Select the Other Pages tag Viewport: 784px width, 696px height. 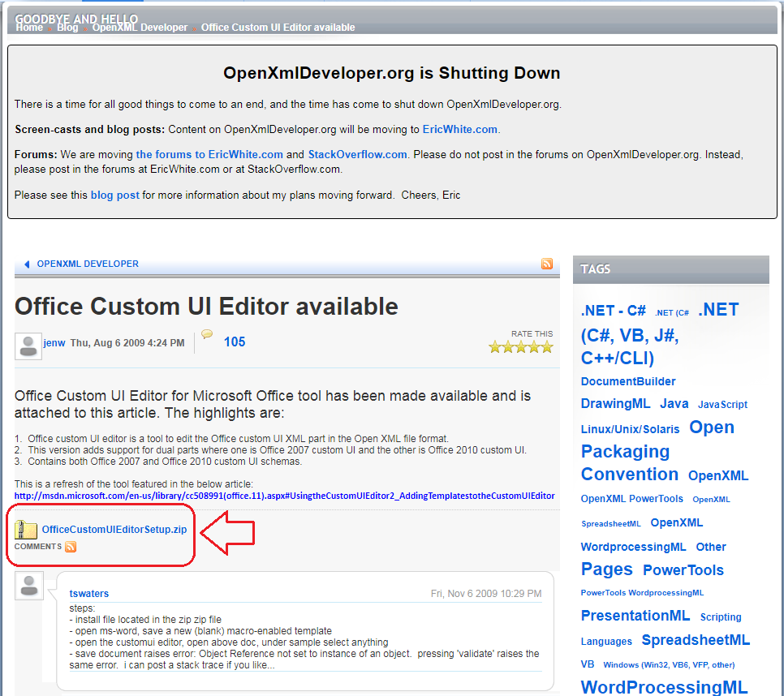653,558
